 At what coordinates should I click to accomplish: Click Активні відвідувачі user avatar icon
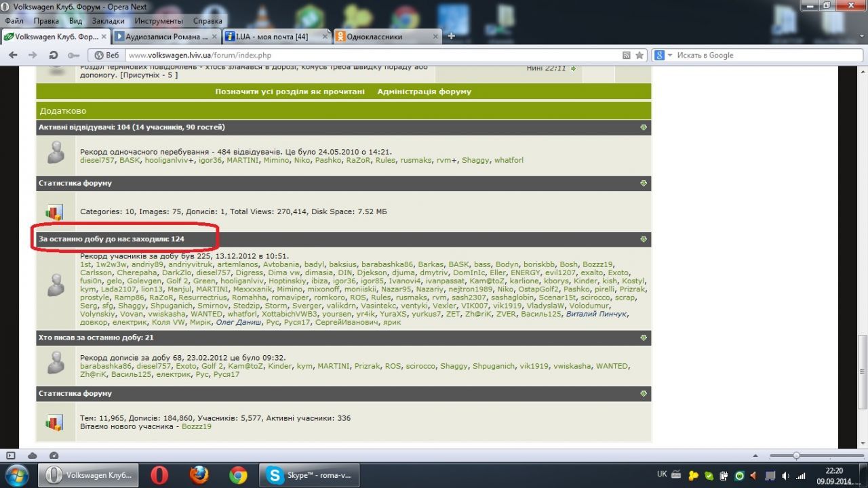56,152
